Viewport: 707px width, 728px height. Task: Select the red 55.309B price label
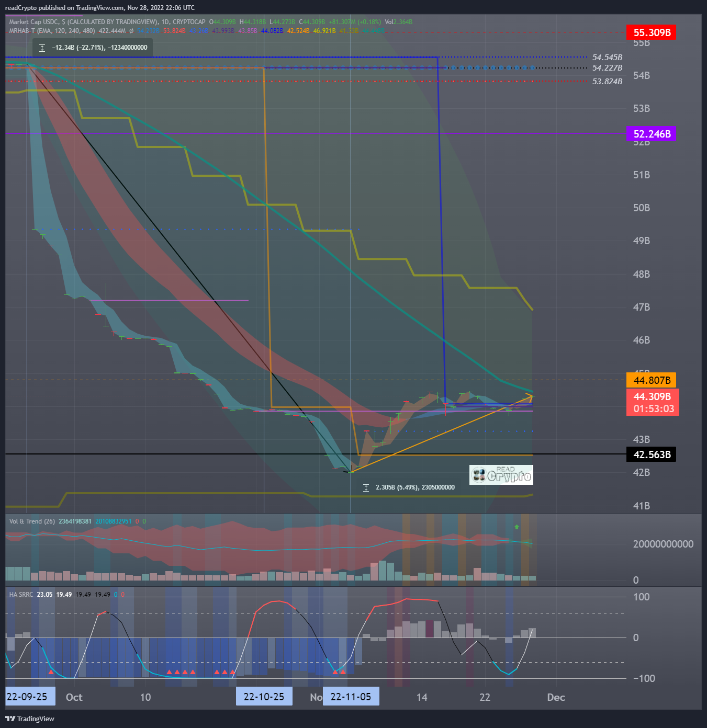point(652,32)
